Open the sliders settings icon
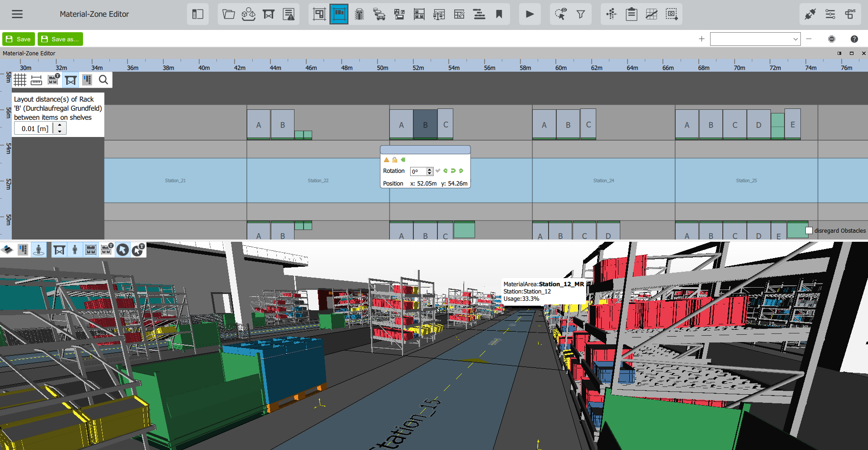Viewport: 868px width, 450px height. pyautogui.click(x=830, y=14)
